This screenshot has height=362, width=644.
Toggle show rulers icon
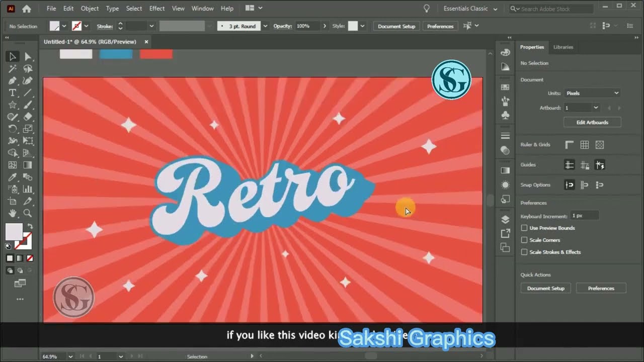click(570, 145)
